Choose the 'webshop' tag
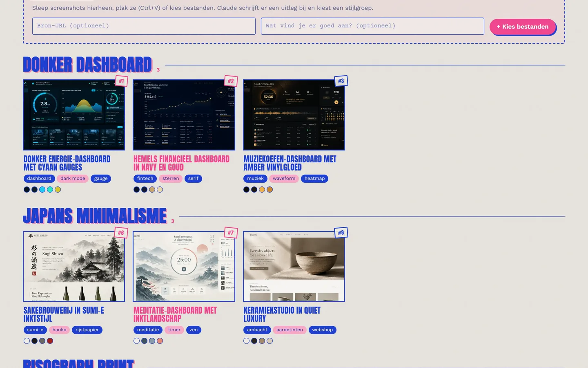 (x=322, y=330)
